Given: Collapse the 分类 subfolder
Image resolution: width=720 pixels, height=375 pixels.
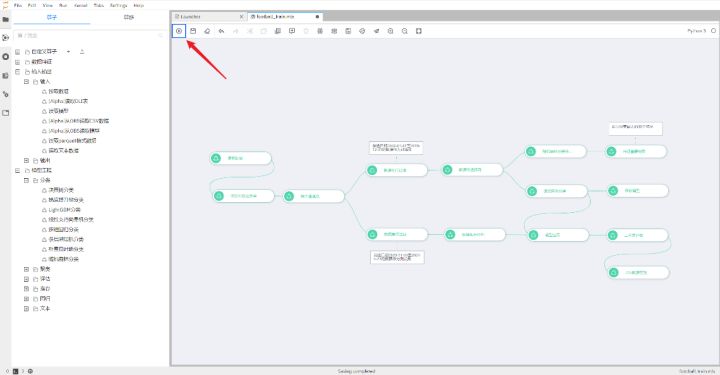Looking at the screenshot, I should (x=26, y=180).
